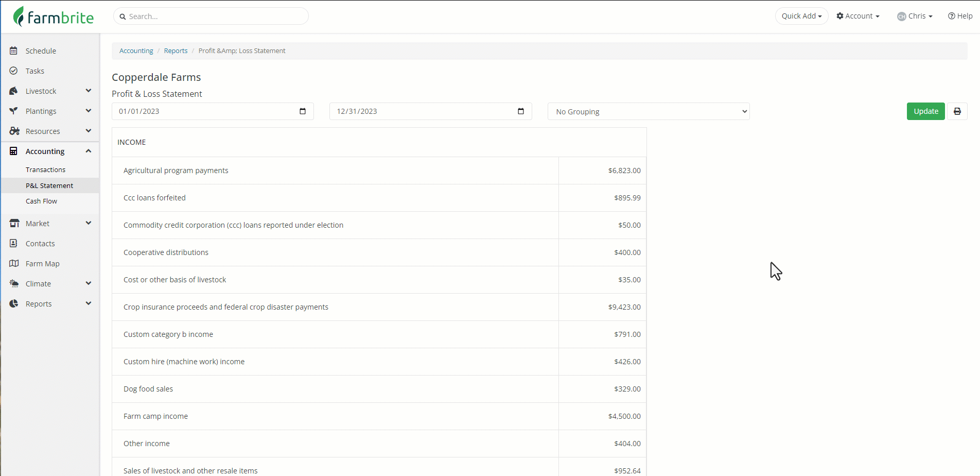Open the Quick Add dropdown
The width and height of the screenshot is (980, 476).
[801, 16]
